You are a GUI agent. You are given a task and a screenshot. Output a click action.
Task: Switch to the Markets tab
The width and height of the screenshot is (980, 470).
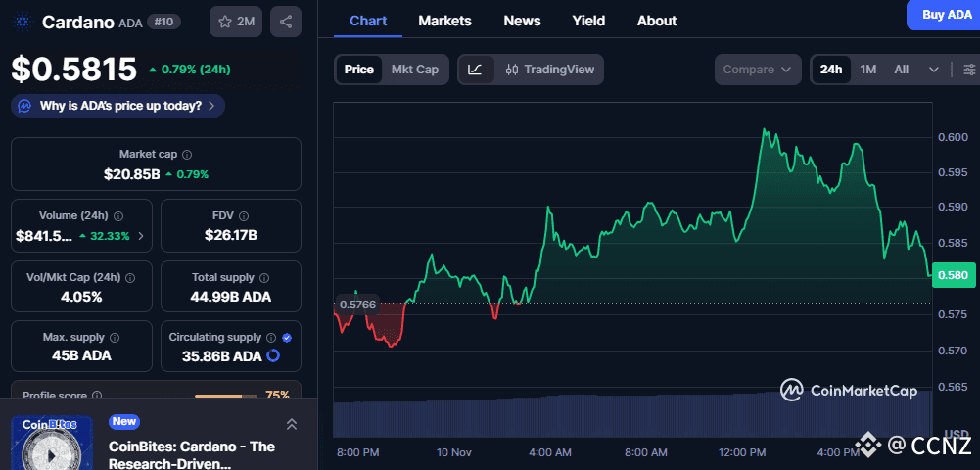point(444,21)
